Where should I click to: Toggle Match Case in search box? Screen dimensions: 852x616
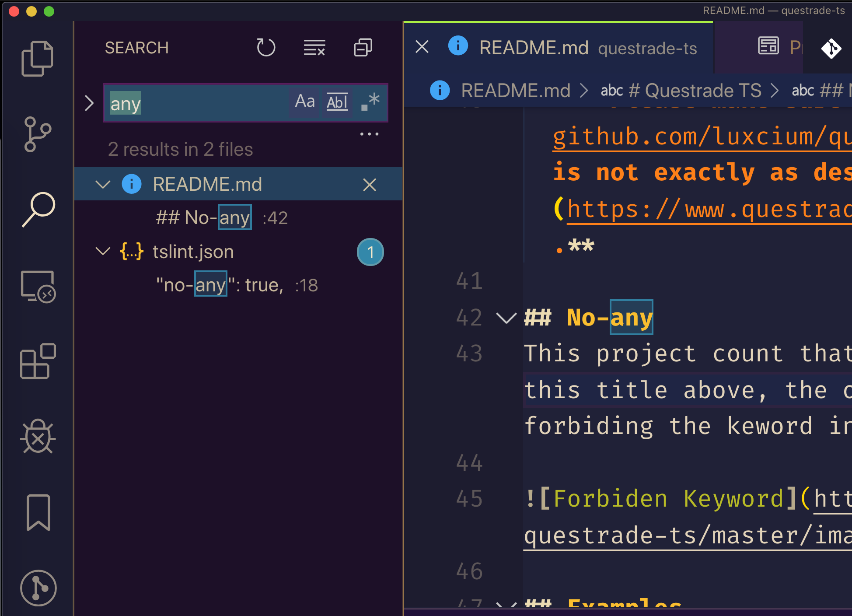[x=305, y=102]
